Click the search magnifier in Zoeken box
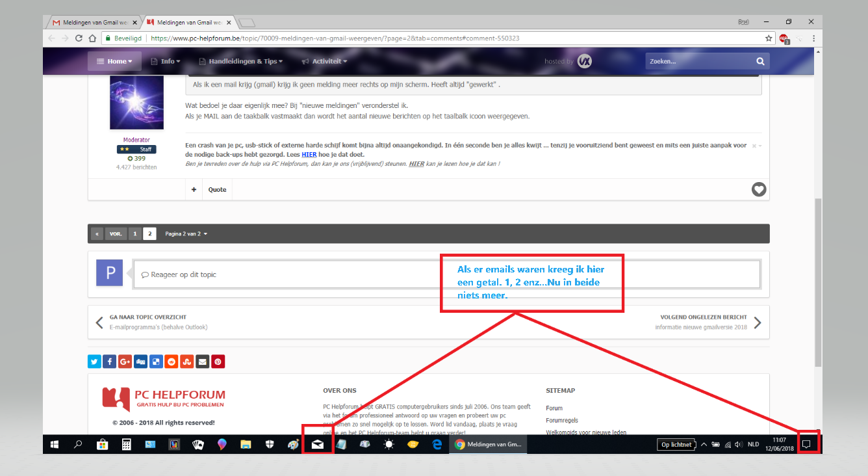 [760, 61]
